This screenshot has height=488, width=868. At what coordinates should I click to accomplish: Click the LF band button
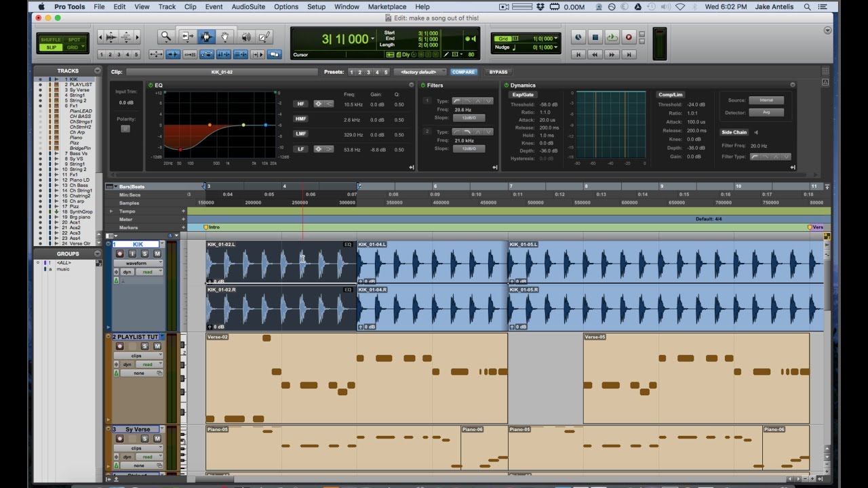tap(300, 149)
